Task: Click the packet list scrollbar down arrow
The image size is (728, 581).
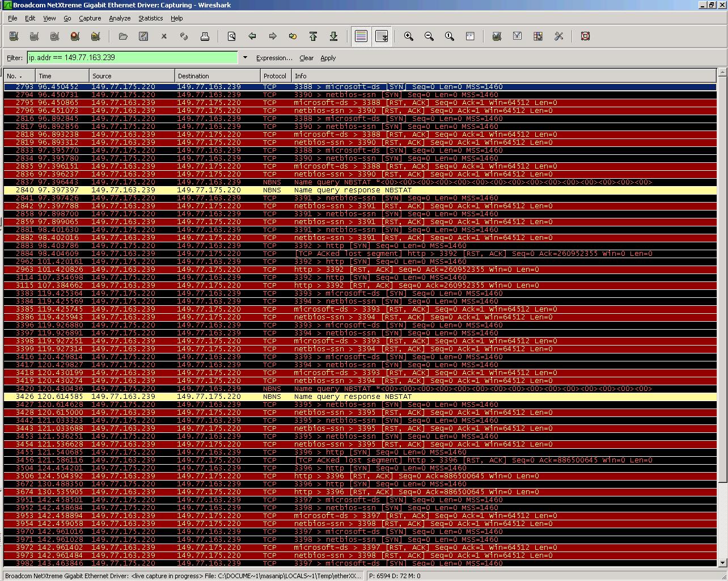Action: 722,562
